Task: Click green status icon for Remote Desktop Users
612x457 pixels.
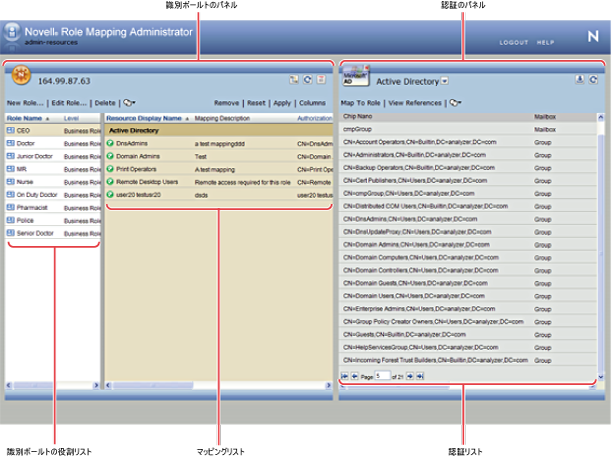Action: [x=110, y=182]
